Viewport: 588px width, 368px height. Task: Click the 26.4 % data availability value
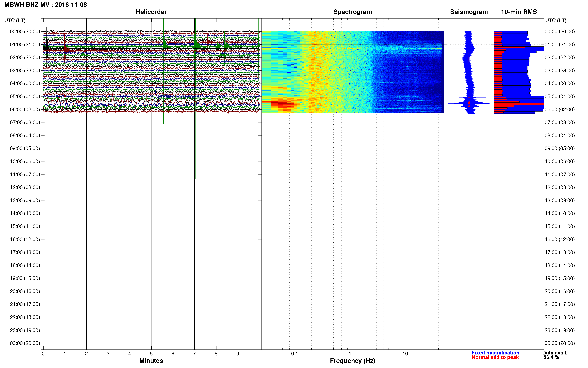(x=551, y=357)
